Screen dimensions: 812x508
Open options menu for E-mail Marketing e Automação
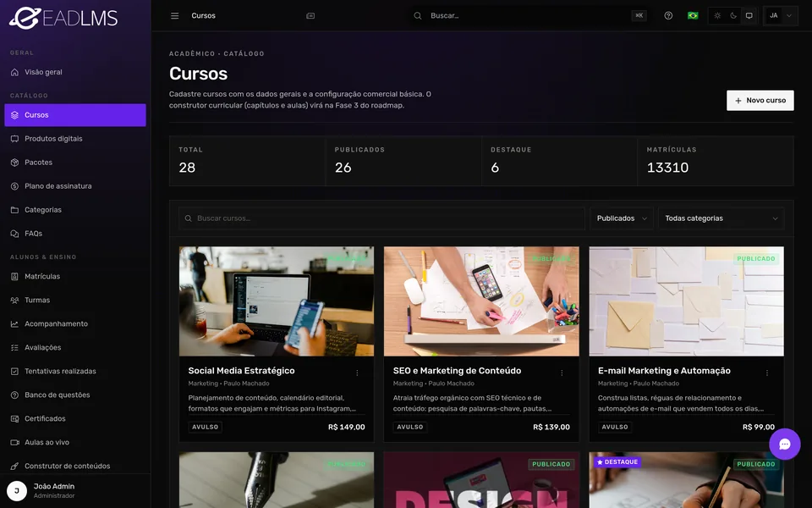pos(767,373)
